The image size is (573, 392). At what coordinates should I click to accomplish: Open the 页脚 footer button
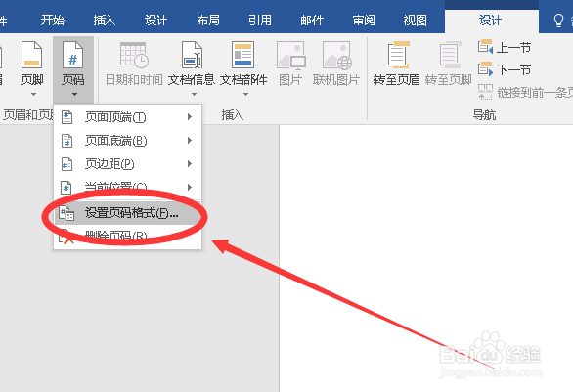[x=32, y=68]
